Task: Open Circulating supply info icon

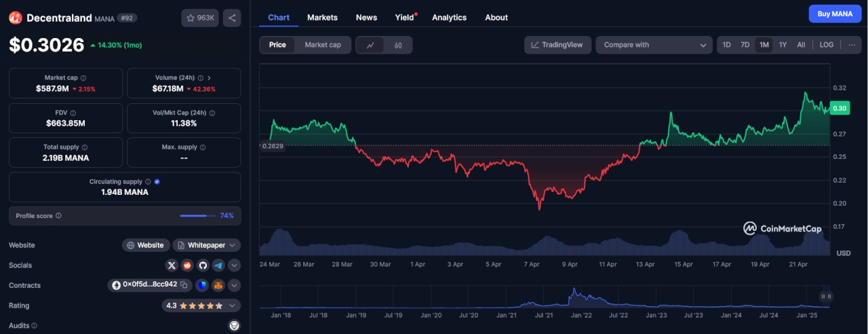Action: [x=149, y=182]
